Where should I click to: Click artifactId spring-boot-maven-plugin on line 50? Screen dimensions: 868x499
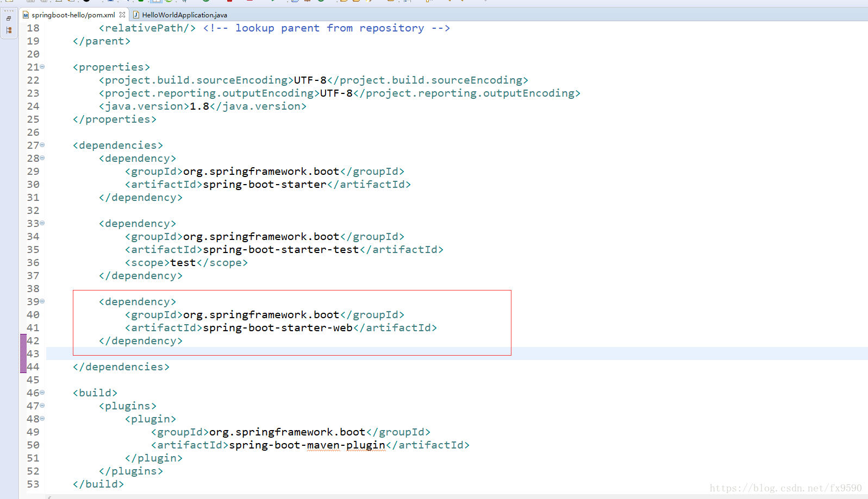(x=310, y=445)
